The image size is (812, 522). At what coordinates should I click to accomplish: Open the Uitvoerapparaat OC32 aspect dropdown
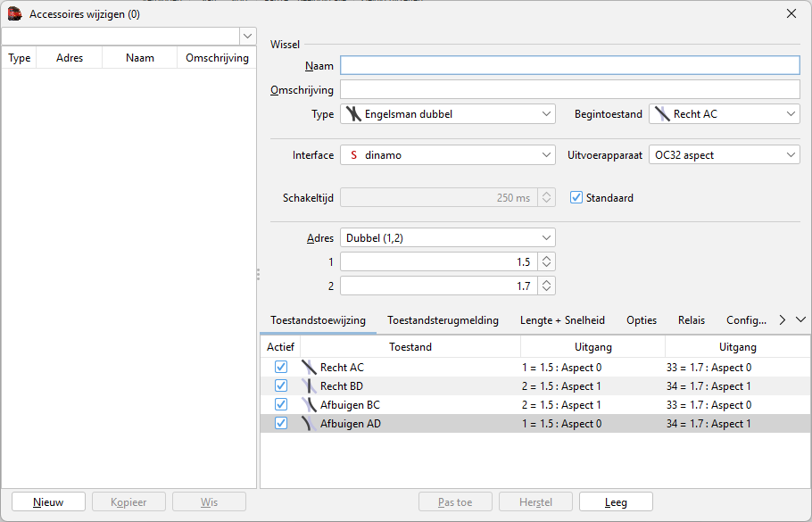pos(724,155)
